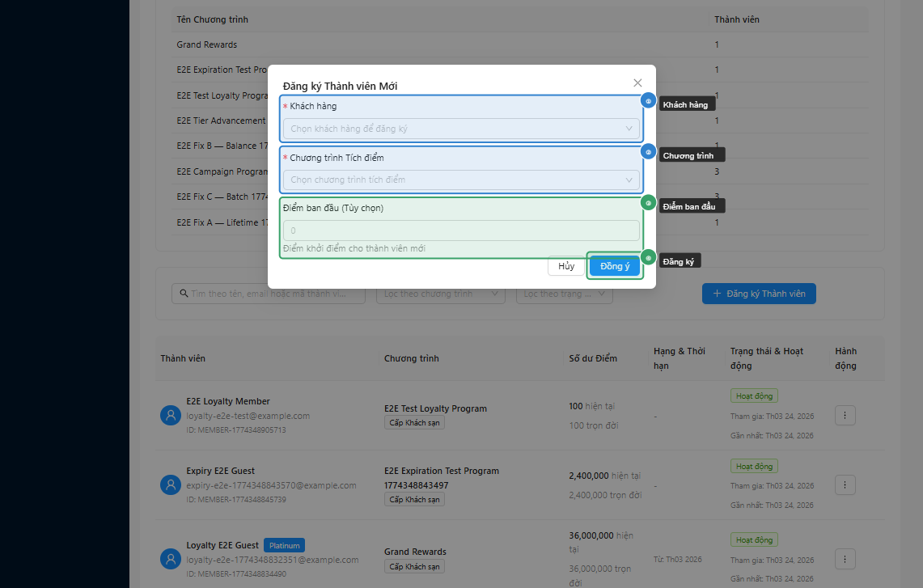Screen dimensions: 923x588
Task: Click the avatar icon of Expiry E2E Guest
Action: pos(170,484)
